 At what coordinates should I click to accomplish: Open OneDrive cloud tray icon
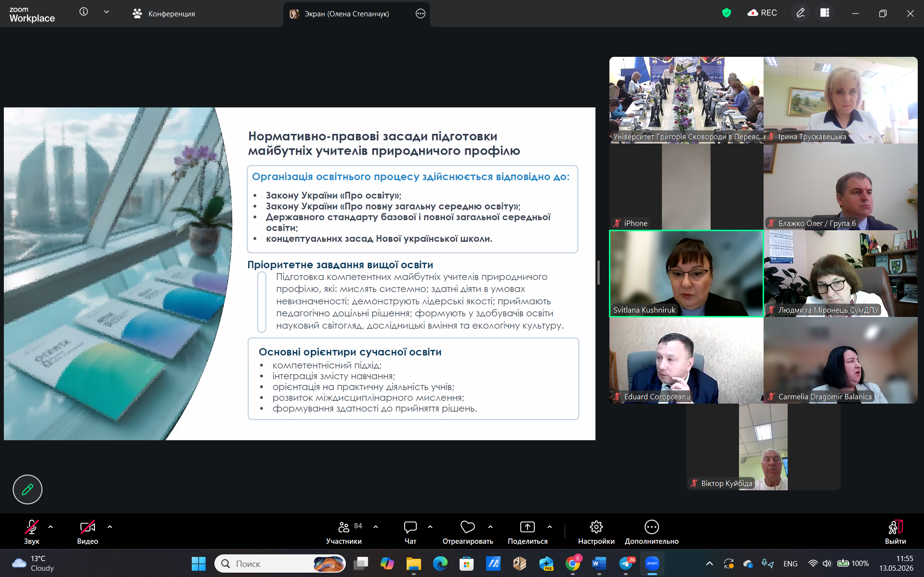748,564
